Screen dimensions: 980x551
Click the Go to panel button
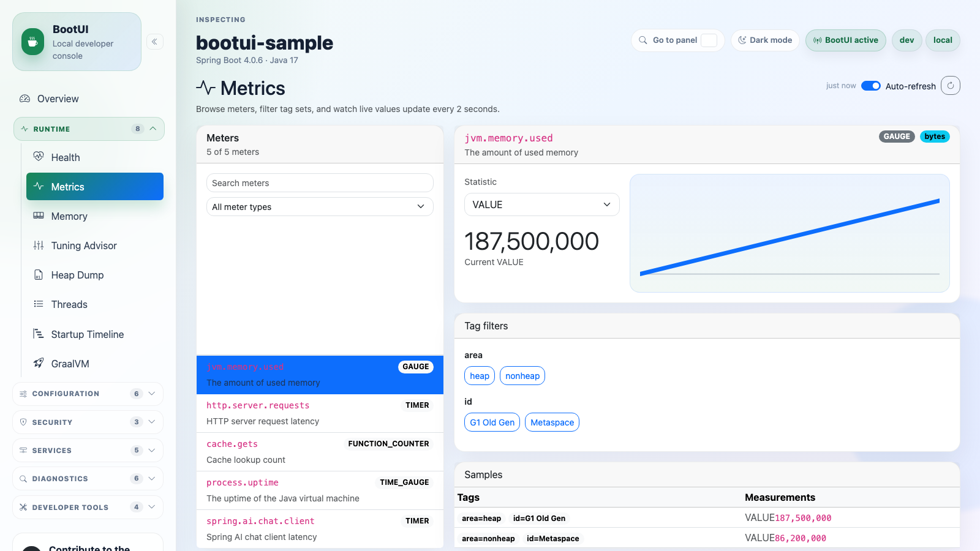[x=677, y=40]
